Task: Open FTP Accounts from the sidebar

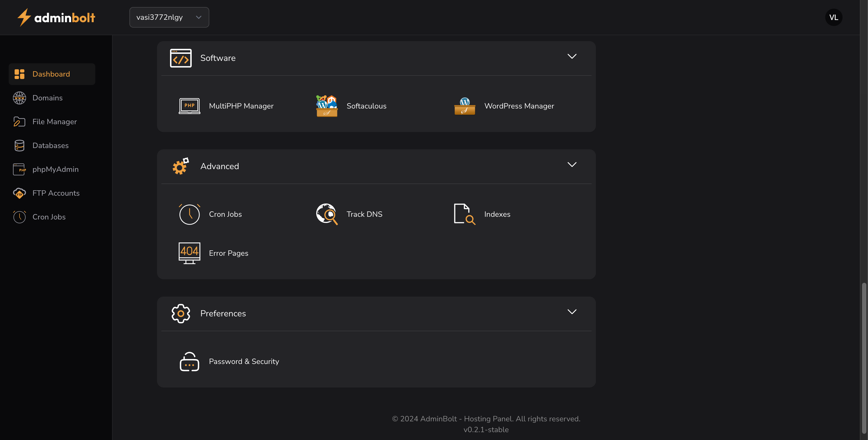Action: coord(56,193)
